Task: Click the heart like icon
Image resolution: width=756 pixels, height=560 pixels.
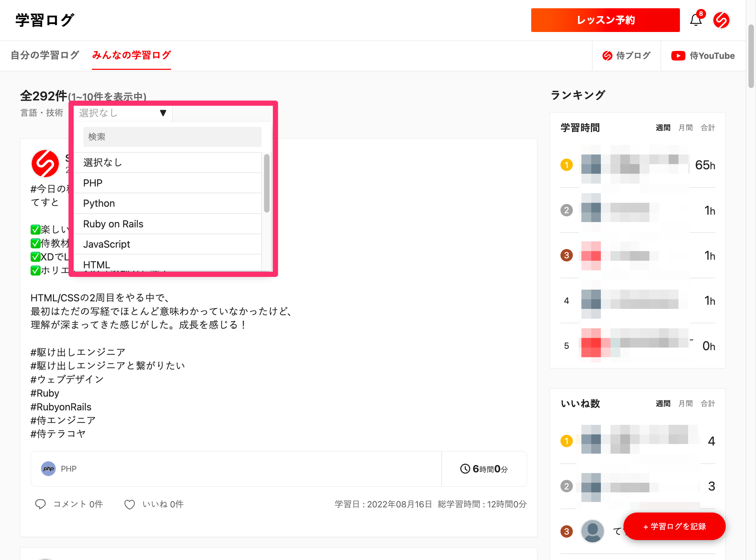Action: [129, 505]
